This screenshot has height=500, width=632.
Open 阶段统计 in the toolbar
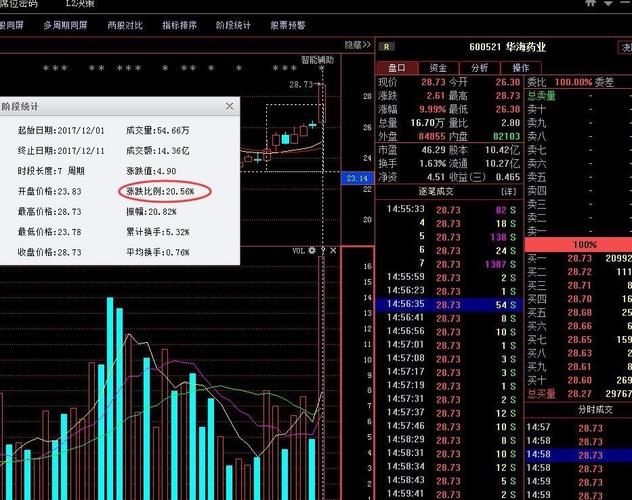233,25
